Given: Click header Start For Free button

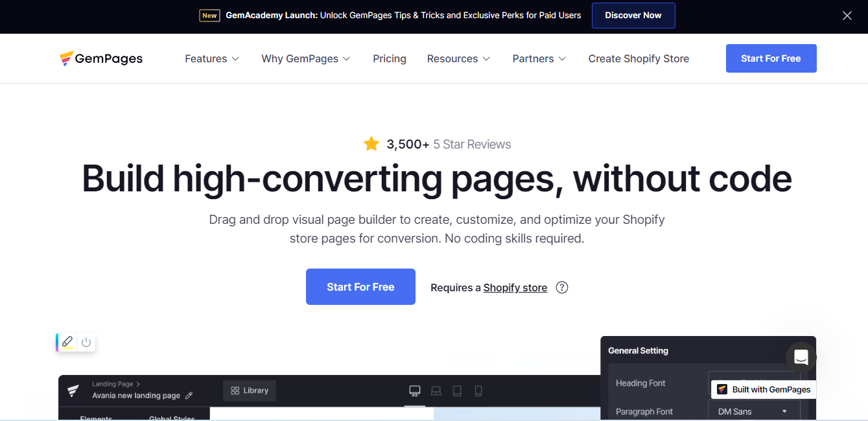Looking at the screenshot, I should click(771, 58).
